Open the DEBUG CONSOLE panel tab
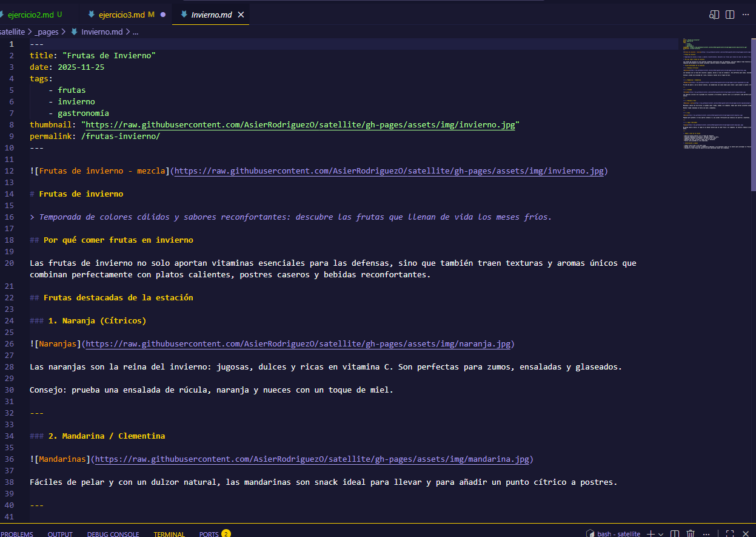 click(x=113, y=533)
